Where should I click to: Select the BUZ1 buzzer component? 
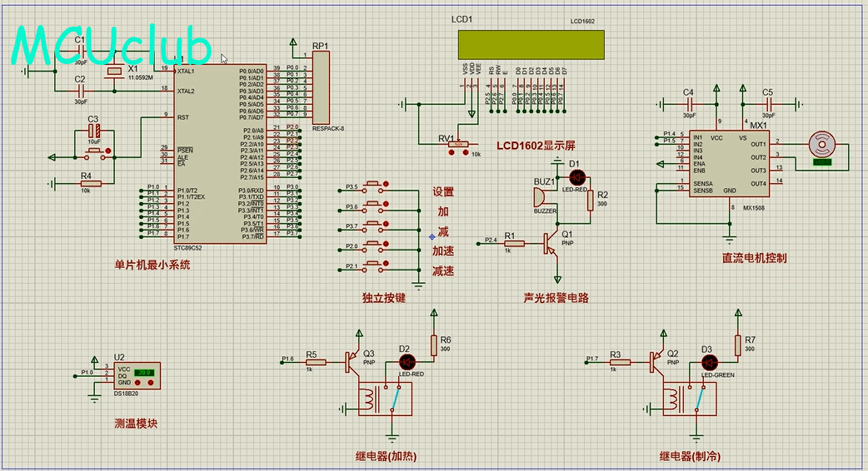(539, 197)
